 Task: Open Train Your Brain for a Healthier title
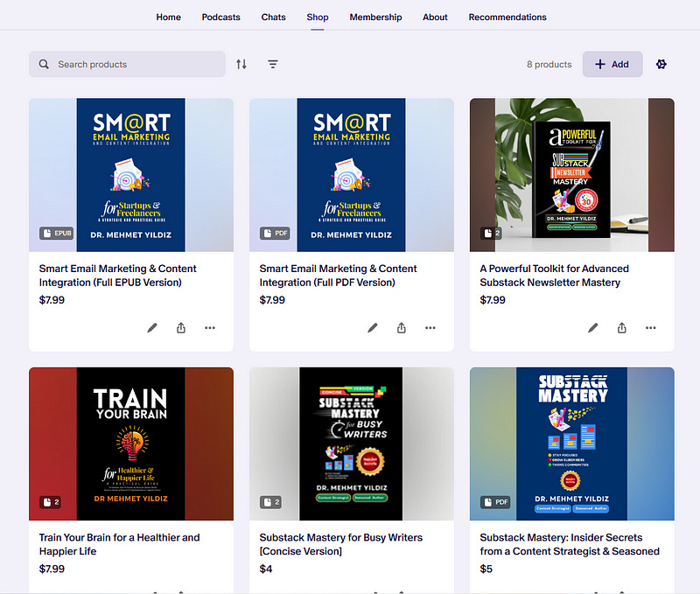tap(119, 544)
